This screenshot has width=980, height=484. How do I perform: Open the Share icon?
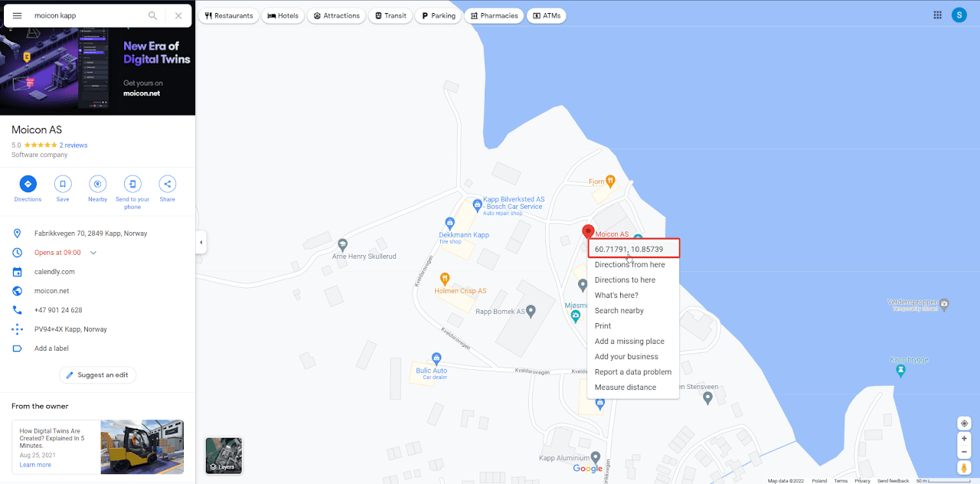click(x=168, y=184)
